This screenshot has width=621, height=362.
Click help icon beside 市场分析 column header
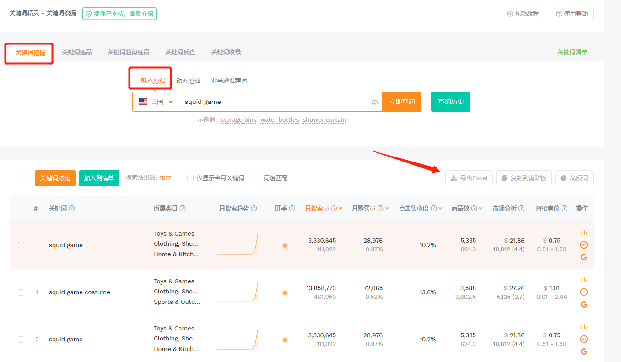tap(521, 208)
